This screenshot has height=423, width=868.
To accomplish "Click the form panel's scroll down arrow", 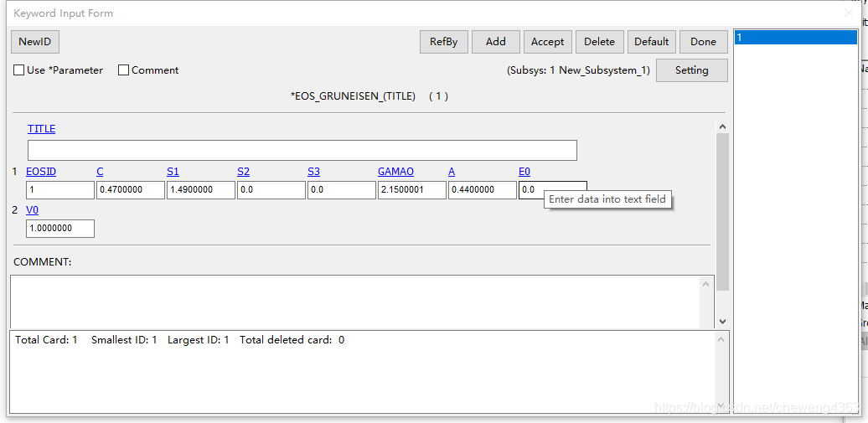I will click(x=722, y=321).
